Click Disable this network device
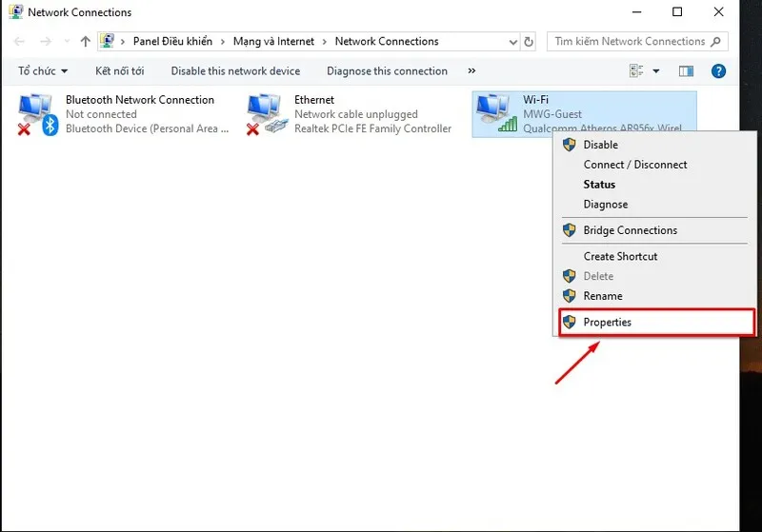The width and height of the screenshot is (762, 532). click(235, 71)
